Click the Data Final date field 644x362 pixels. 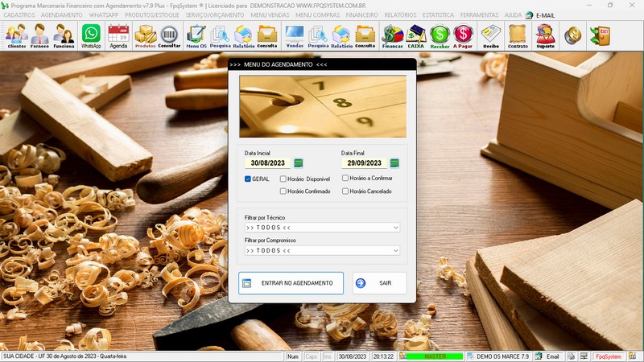(365, 163)
